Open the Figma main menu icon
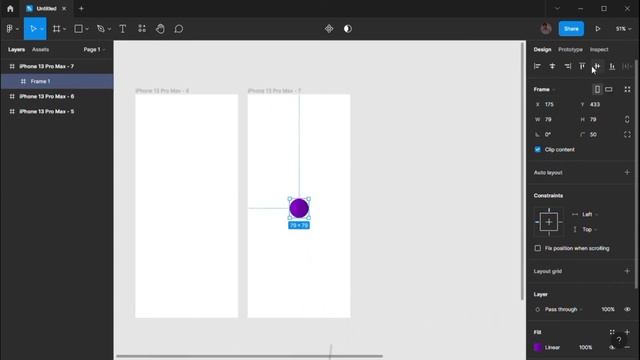The height and width of the screenshot is (360, 640). coord(9,29)
